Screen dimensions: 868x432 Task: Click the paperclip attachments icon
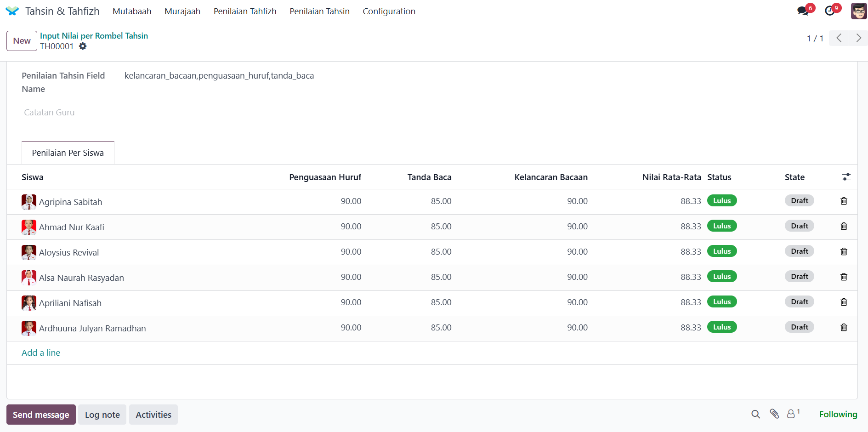[x=774, y=414]
